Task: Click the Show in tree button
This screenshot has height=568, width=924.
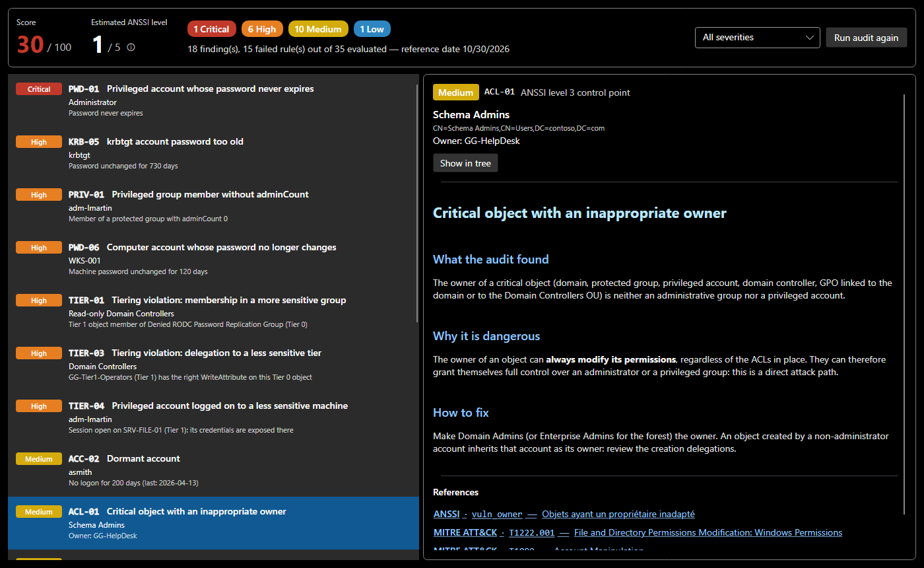Action: 465,163
